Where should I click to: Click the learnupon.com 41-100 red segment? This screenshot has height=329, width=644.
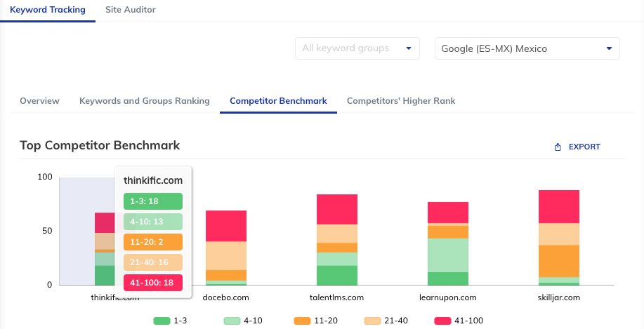447,213
